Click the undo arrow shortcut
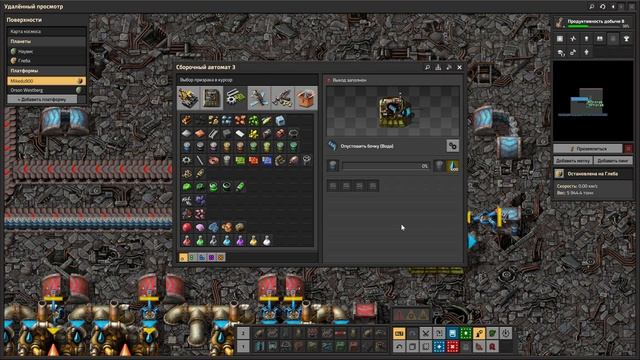 click(x=399, y=347)
